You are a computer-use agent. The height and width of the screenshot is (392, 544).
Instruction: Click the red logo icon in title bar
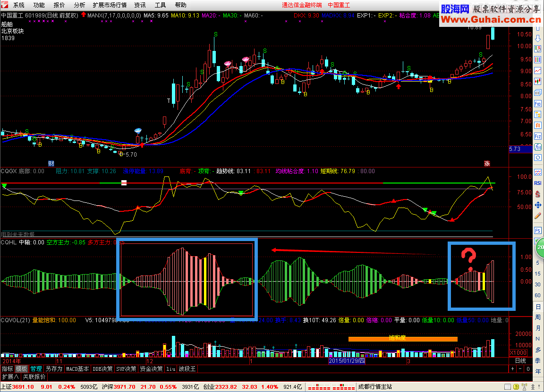click(x=5, y=5)
